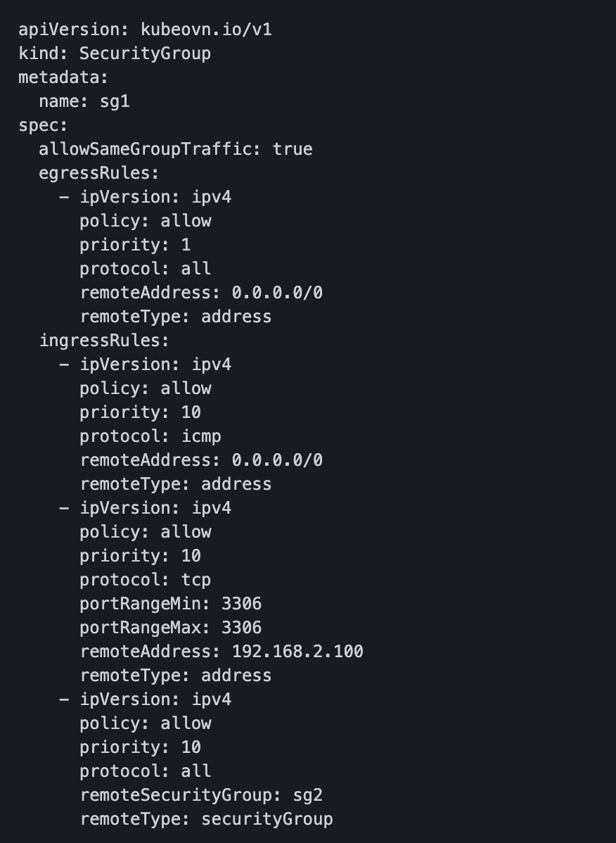Click the portRangeMax 3306 value
The width and height of the screenshot is (616, 843).
coord(241,628)
